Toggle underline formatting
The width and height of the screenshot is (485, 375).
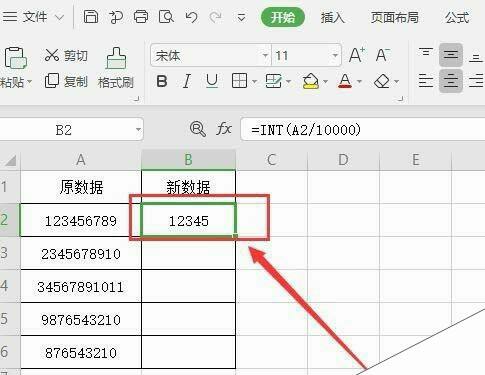click(x=212, y=81)
